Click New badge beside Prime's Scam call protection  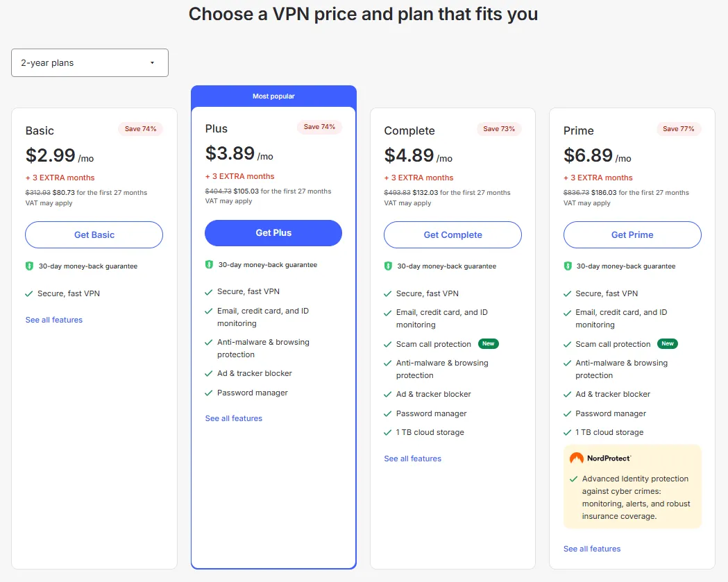(x=668, y=344)
